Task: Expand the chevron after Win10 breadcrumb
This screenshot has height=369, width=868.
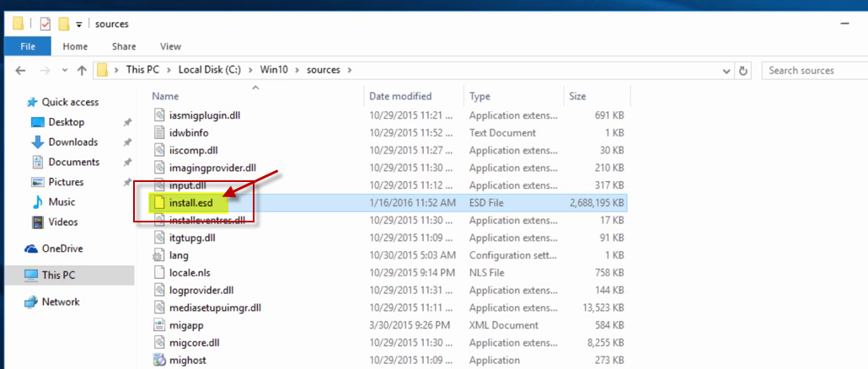Action: click(x=297, y=70)
